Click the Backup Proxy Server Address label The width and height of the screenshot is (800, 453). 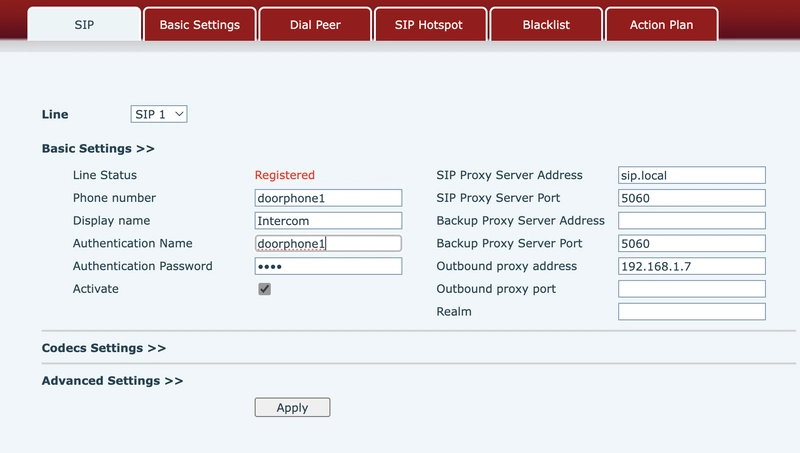[520, 221]
